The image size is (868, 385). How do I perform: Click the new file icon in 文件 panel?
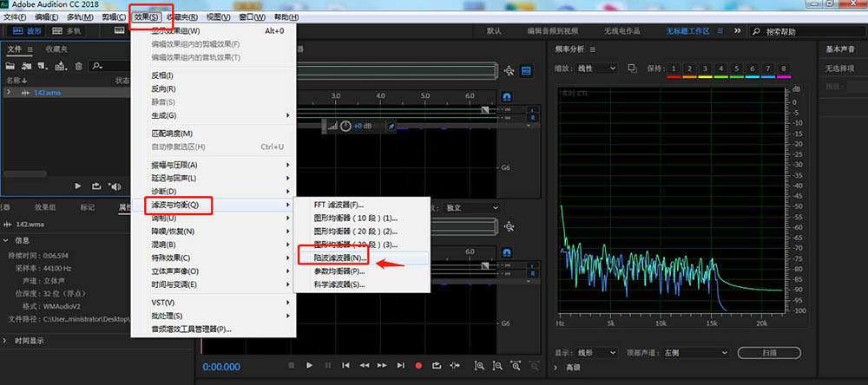point(43,67)
